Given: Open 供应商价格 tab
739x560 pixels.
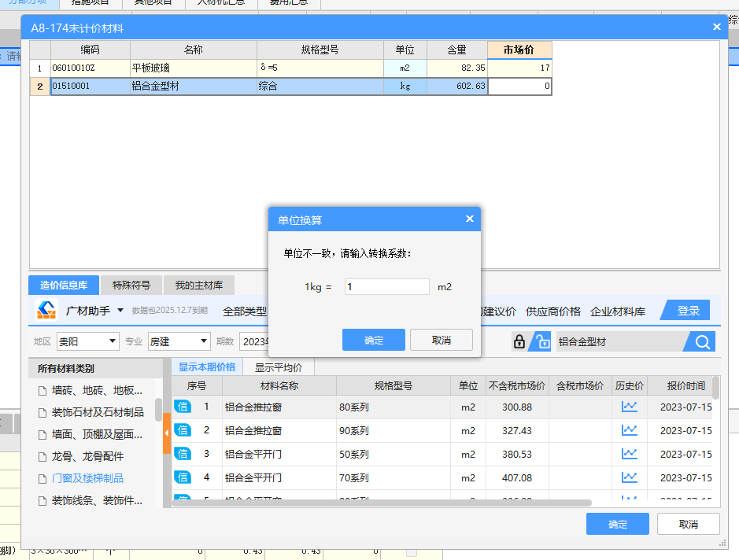Looking at the screenshot, I should 552,311.
